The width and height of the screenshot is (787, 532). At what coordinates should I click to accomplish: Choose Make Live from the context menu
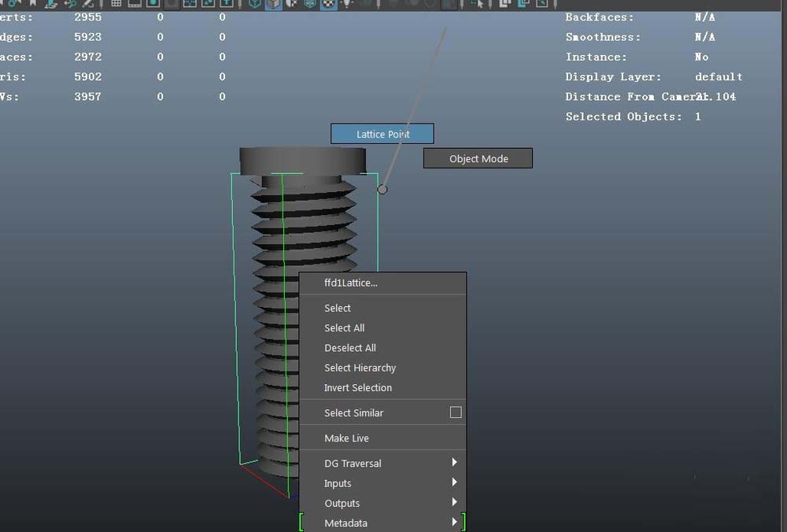[x=382, y=438]
